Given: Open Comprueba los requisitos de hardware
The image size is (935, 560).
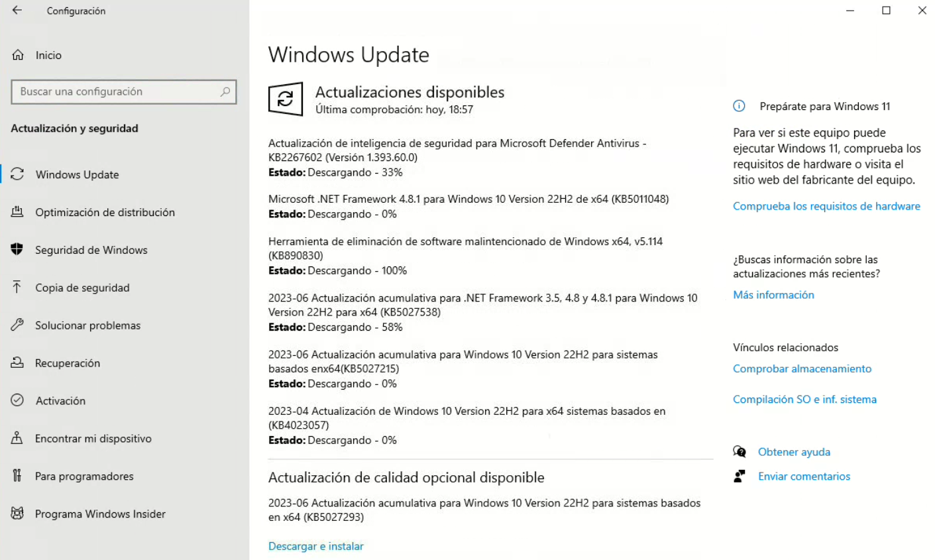Looking at the screenshot, I should (826, 206).
